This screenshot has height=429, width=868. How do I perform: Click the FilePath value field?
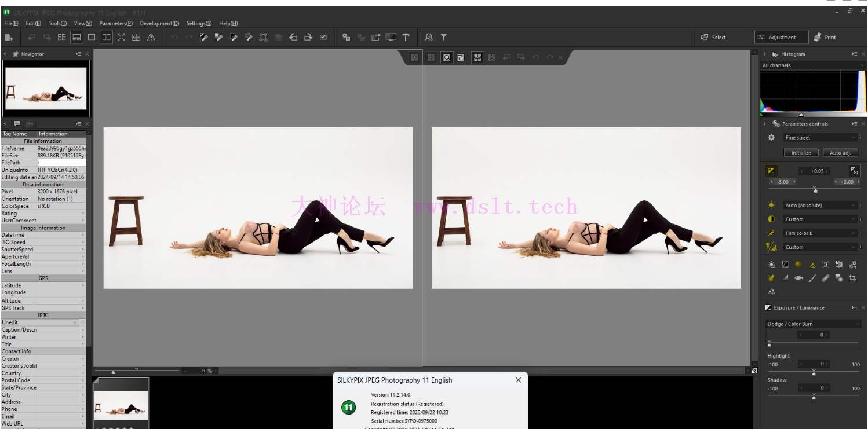[61, 163]
